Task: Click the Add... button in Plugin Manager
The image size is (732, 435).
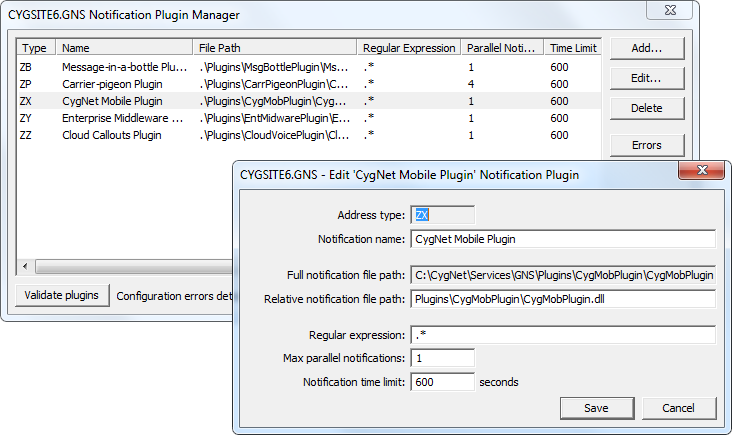Action: pyautogui.click(x=647, y=48)
